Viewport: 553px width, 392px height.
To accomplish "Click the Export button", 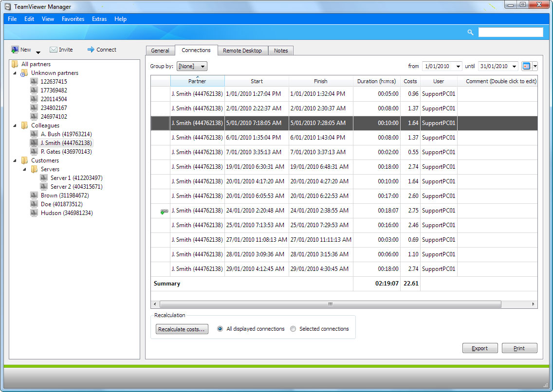I will tap(479, 348).
